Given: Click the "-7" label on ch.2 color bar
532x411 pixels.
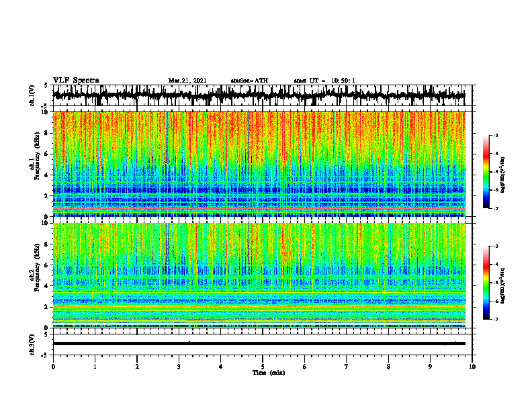Looking at the screenshot, I should [496, 320].
